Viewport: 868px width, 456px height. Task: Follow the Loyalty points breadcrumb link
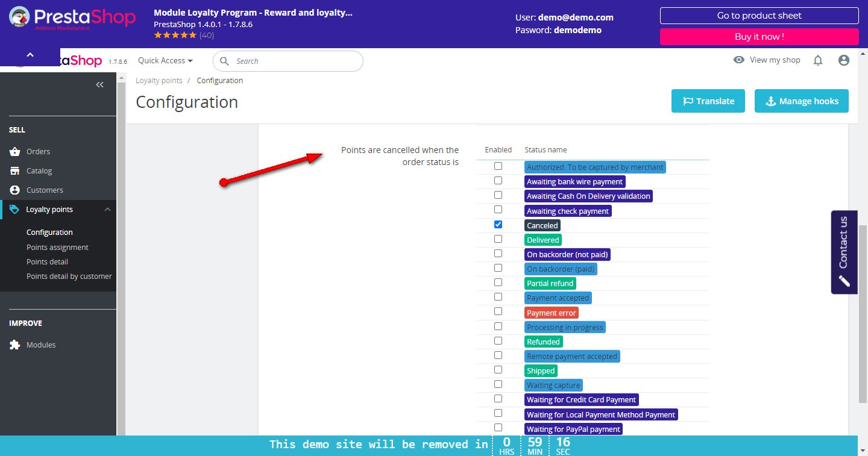tap(159, 81)
